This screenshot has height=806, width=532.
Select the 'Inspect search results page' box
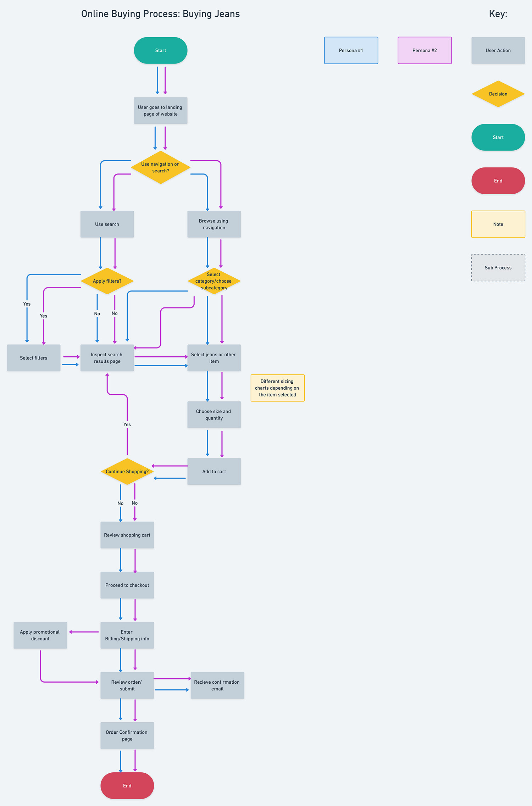107,358
